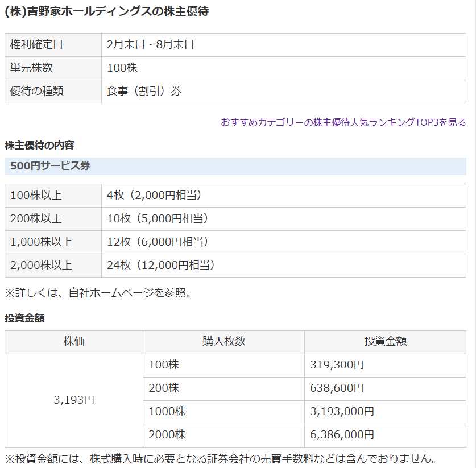Select the 638,600円 amount cell
Image resolution: width=476 pixels, height=468 pixels.
pos(385,389)
